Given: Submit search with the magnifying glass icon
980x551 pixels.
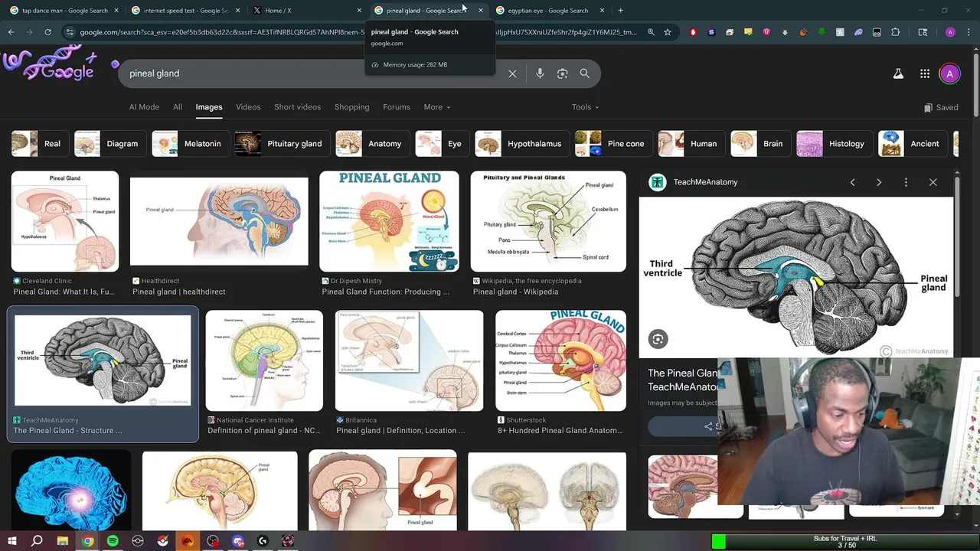Looking at the screenshot, I should (584, 73).
